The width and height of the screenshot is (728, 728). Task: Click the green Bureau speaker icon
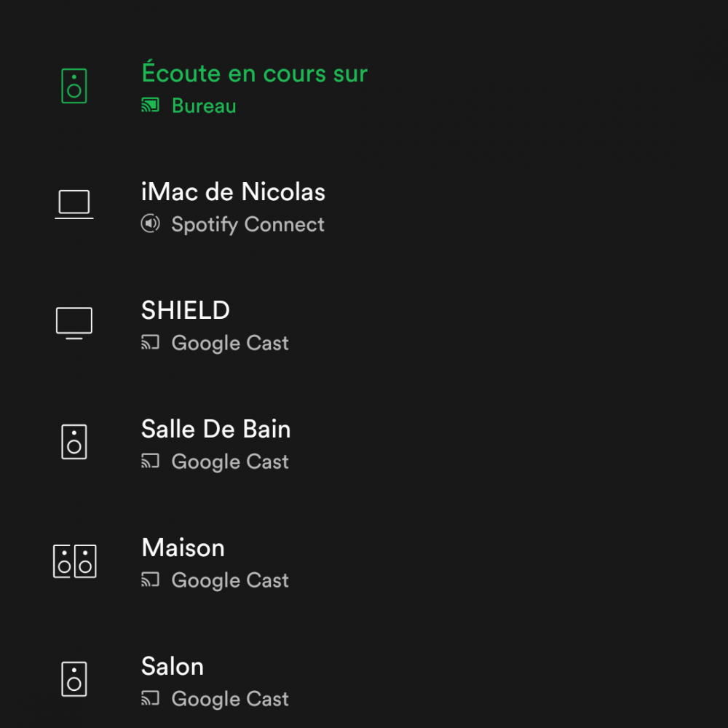click(74, 86)
